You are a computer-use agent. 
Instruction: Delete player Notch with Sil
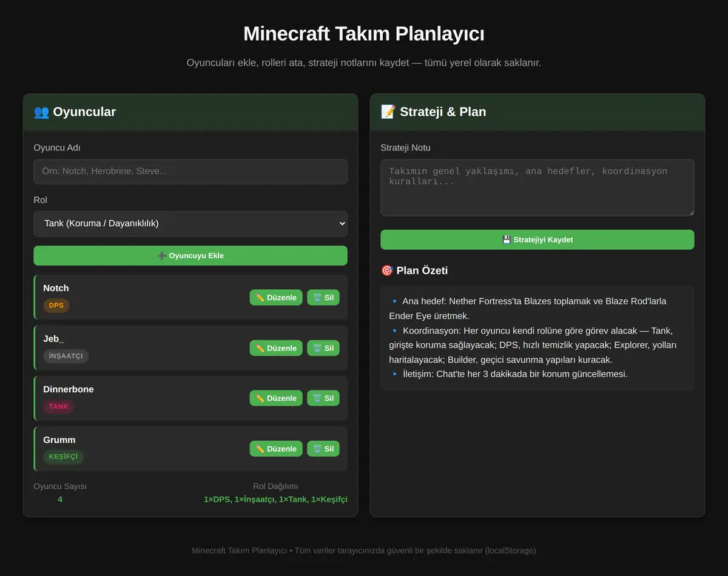323,298
